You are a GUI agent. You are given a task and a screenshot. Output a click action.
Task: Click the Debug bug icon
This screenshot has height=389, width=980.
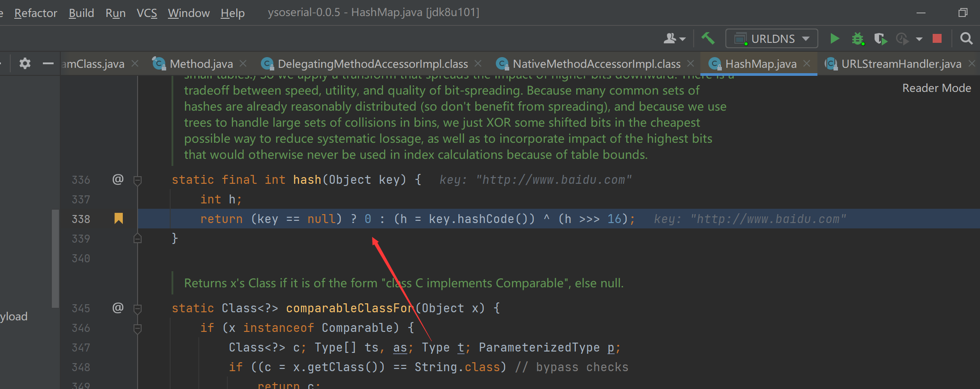858,39
